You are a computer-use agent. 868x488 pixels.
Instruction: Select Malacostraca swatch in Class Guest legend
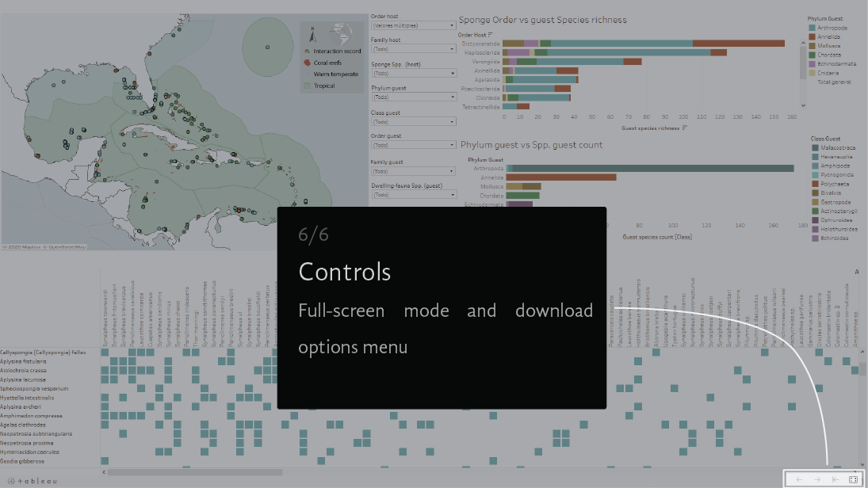[814, 147]
